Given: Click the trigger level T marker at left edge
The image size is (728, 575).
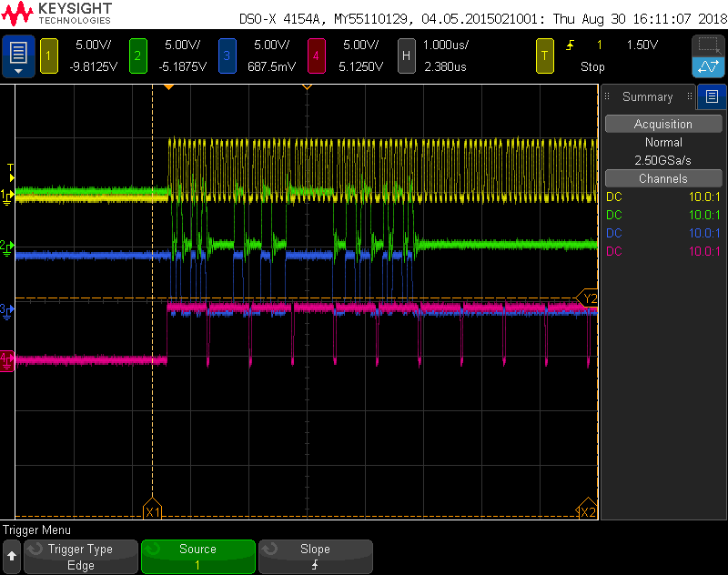Looking at the screenshot, I should (11, 173).
